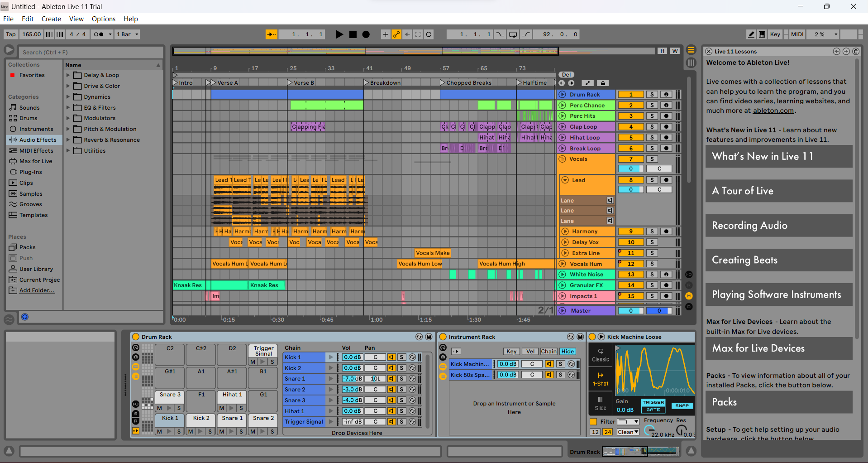868x463 pixels.
Task: Open the What's New in Live 11 lesson
Action: pyautogui.click(x=779, y=156)
